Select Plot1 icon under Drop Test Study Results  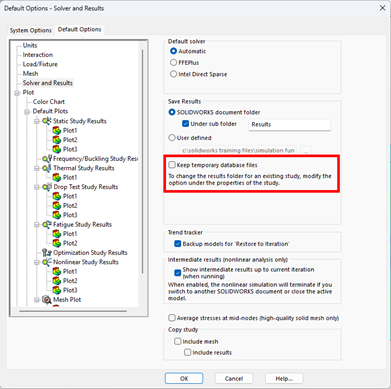click(57, 196)
